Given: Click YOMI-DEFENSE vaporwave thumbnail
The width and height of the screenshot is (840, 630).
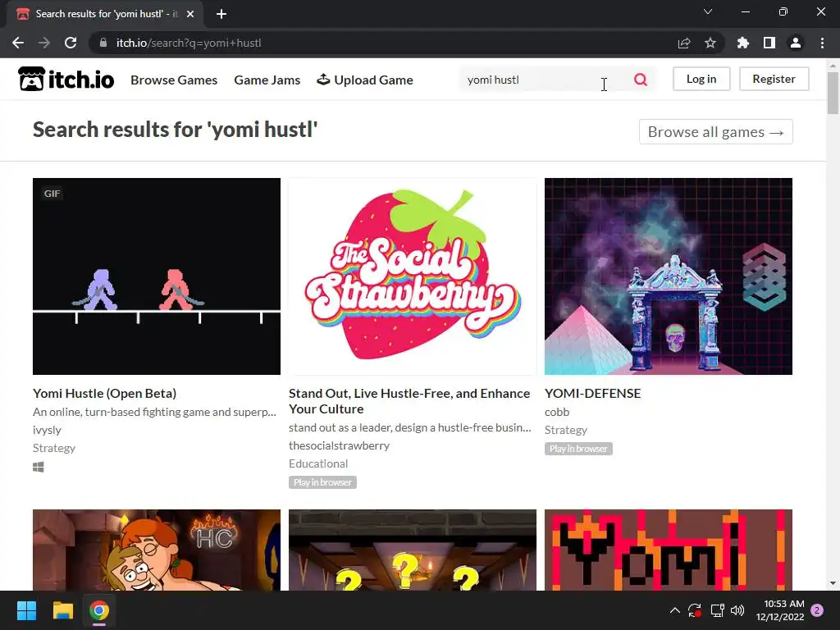Looking at the screenshot, I should point(669,276).
